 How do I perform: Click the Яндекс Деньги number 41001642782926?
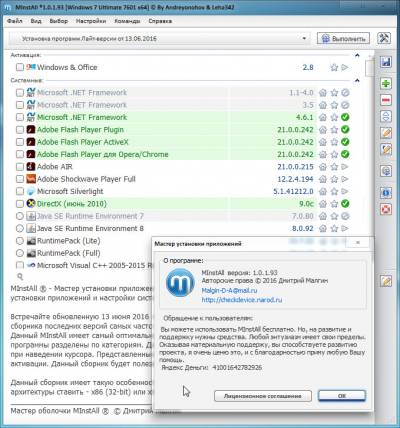(237, 368)
